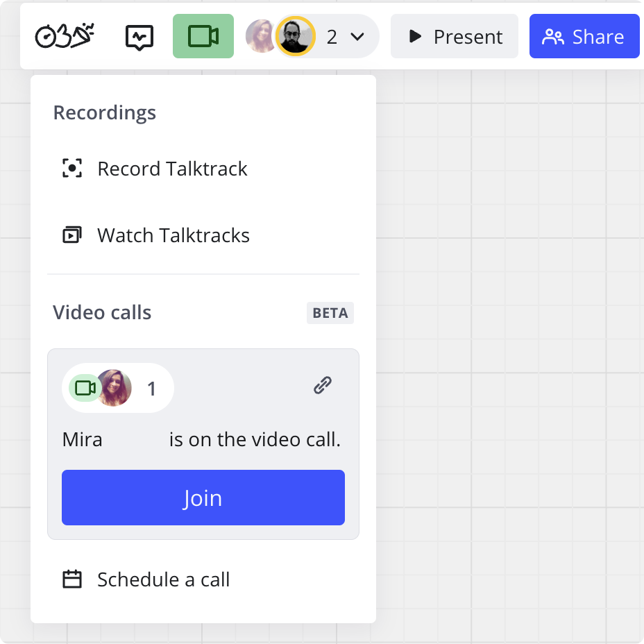Click the green video camera toolbar icon
Screen dimensions: 644x644
coord(203,35)
